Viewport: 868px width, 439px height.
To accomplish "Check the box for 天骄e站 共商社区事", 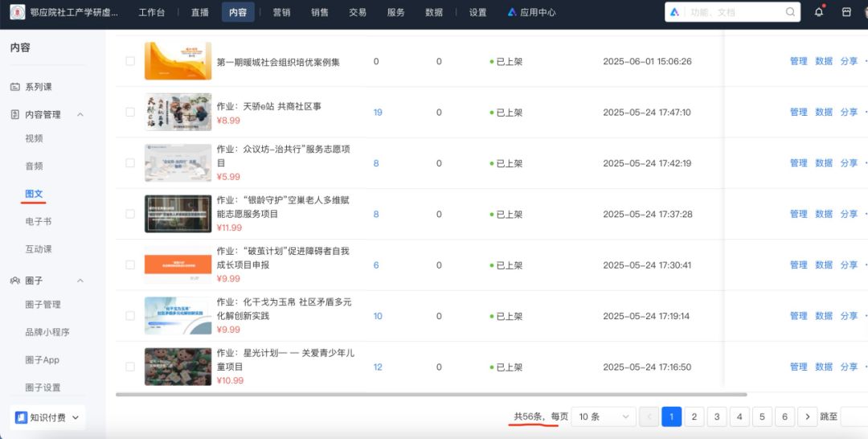I will click(130, 113).
